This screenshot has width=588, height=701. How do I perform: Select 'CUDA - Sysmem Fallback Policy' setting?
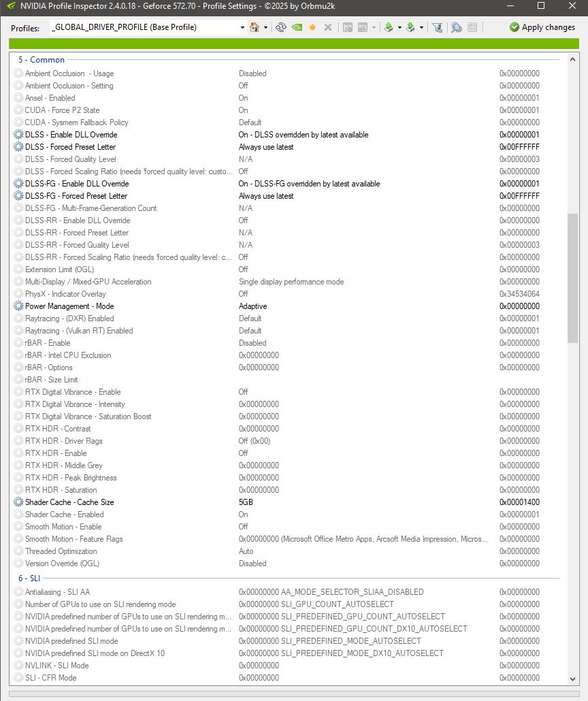point(287,122)
